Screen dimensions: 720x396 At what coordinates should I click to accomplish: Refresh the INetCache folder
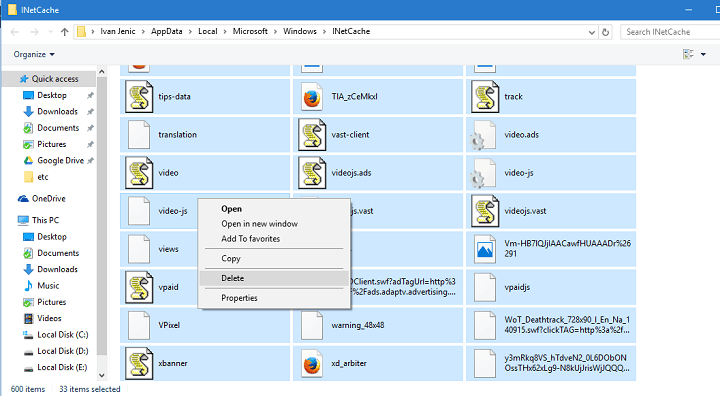pos(605,32)
